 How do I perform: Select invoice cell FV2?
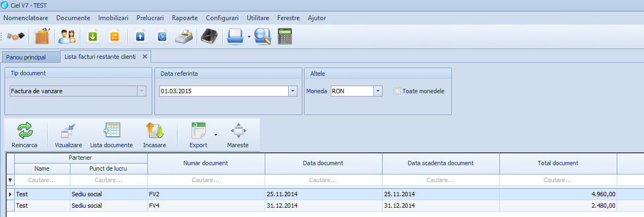(x=206, y=194)
